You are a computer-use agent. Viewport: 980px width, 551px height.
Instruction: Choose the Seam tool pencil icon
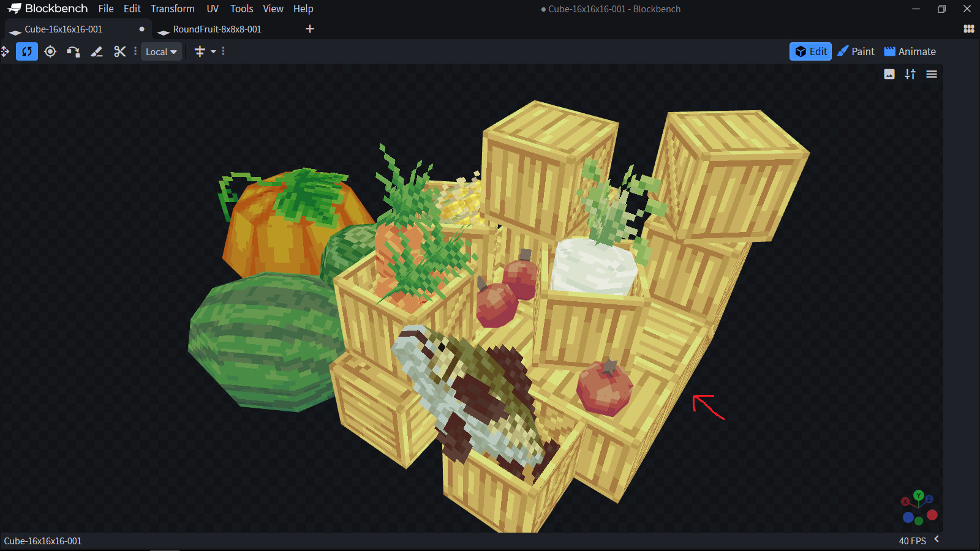coord(97,51)
